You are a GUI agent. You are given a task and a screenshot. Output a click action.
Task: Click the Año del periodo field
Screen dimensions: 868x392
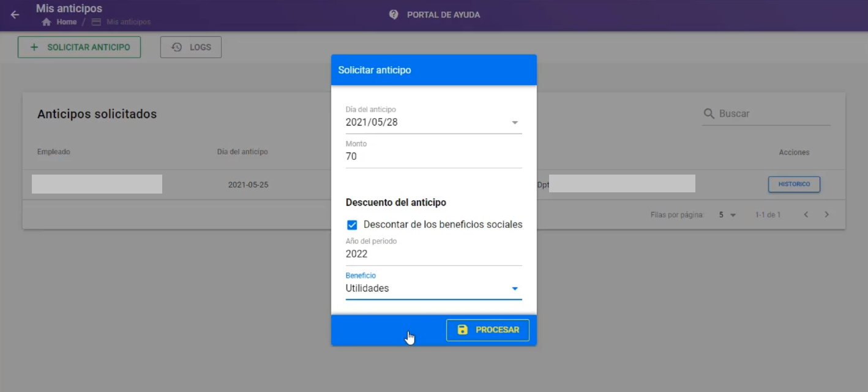(433, 254)
